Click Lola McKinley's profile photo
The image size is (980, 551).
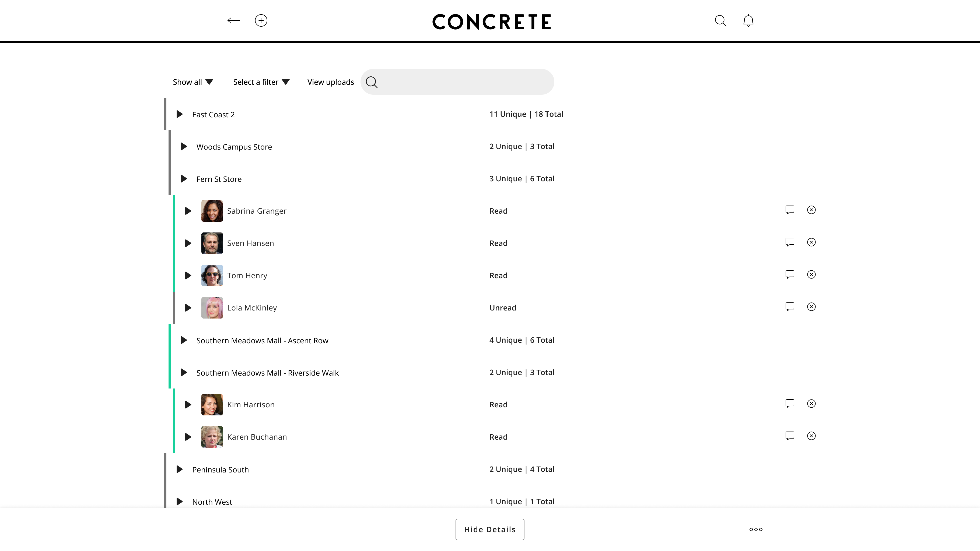[x=212, y=308]
